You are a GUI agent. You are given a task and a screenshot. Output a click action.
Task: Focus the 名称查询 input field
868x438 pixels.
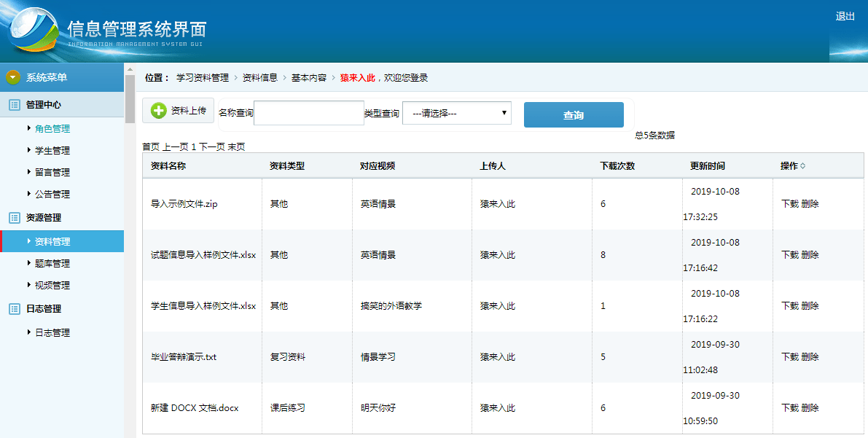(x=309, y=113)
